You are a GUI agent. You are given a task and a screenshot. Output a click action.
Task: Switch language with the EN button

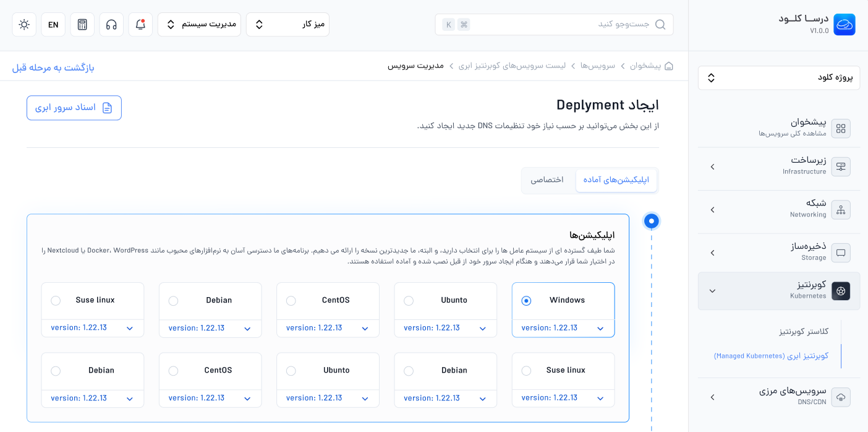coord(53,25)
